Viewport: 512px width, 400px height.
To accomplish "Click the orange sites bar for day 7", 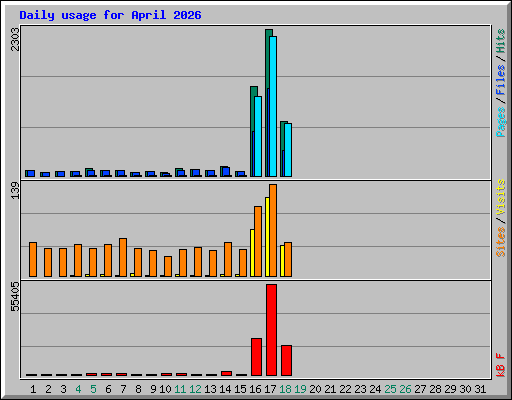I will click(x=123, y=257).
